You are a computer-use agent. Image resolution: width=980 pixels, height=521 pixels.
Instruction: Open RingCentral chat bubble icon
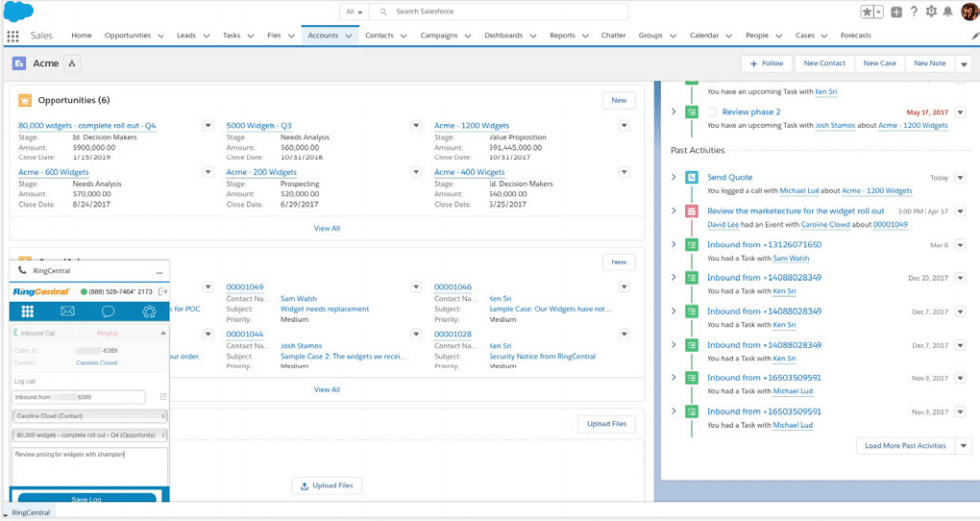108,311
